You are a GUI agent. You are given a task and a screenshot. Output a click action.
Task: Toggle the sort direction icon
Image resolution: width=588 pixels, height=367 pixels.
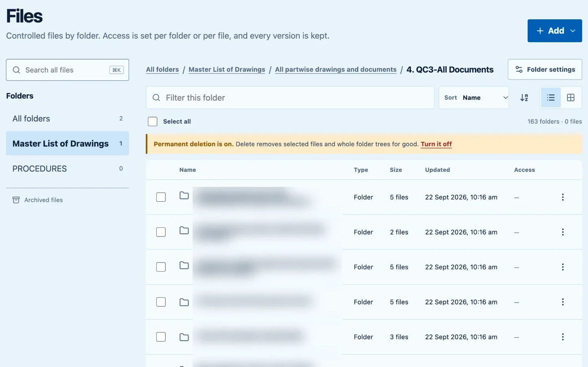point(524,98)
